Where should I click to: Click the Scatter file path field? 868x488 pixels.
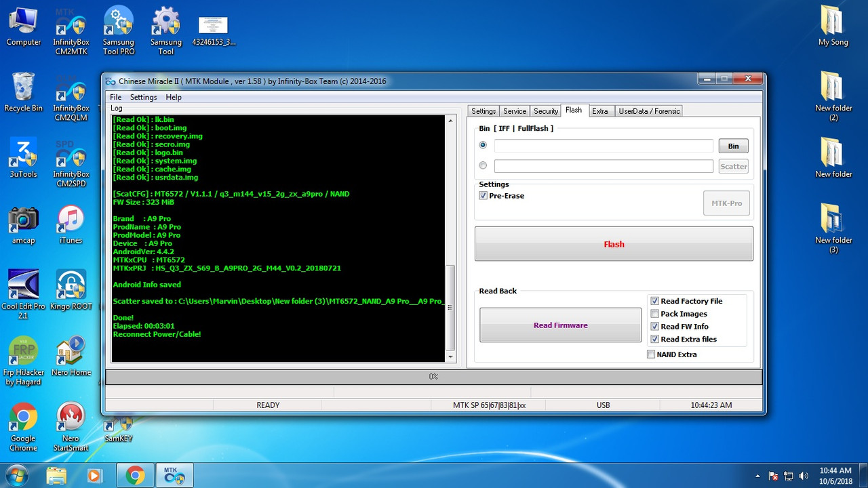coord(604,166)
